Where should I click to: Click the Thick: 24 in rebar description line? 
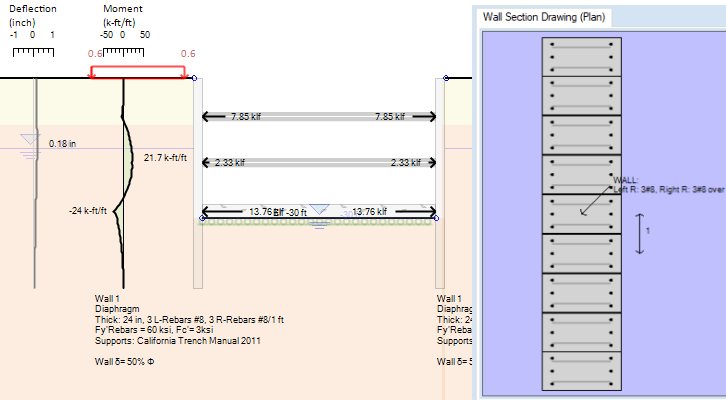point(189,319)
